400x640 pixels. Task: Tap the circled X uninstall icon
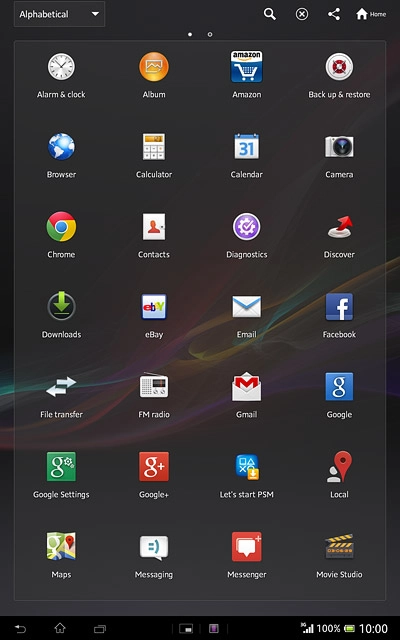302,14
